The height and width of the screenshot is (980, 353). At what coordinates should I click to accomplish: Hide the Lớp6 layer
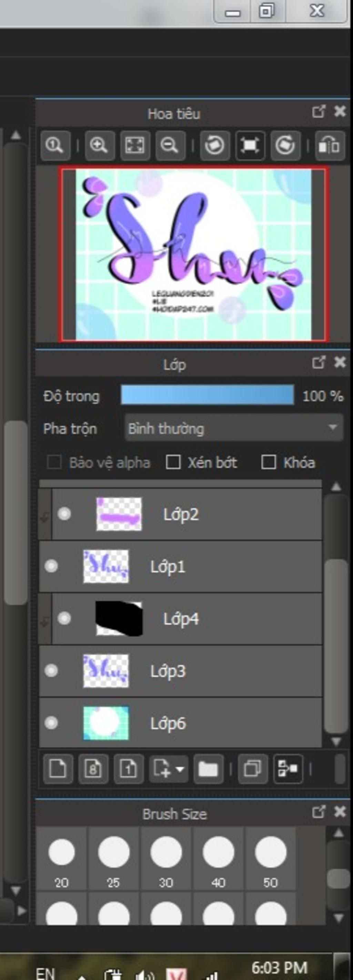pyautogui.click(x=51, y=723)
